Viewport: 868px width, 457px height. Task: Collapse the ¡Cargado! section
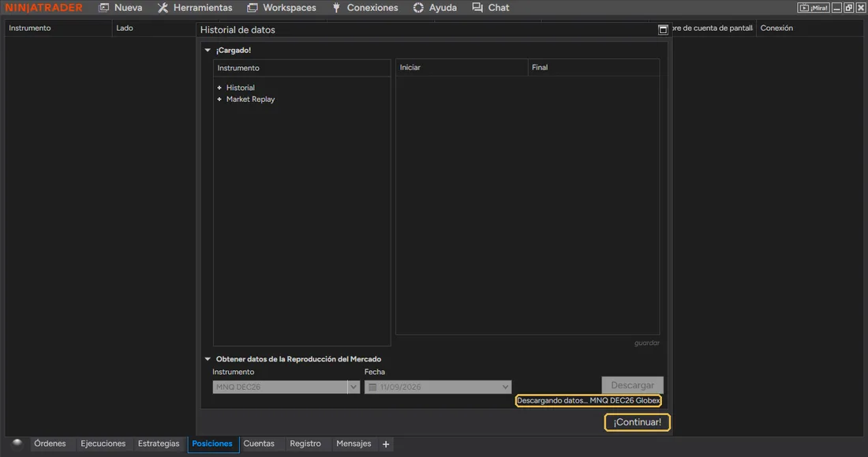click(208, 51)
